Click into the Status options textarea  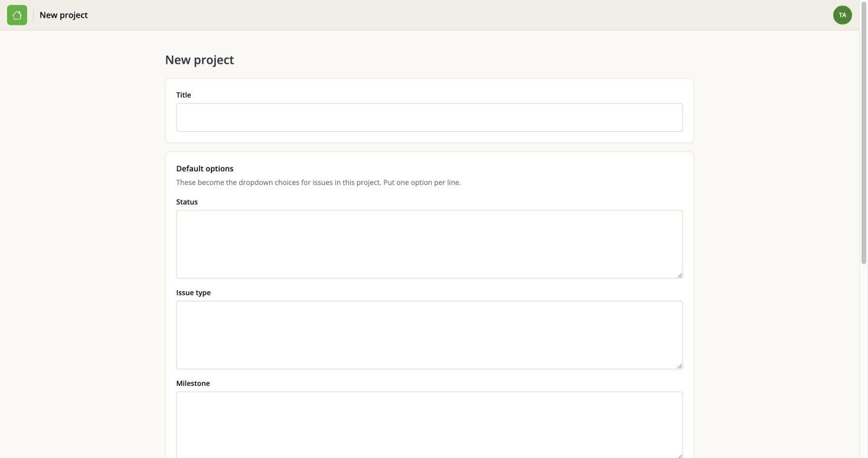coord(429,244)
